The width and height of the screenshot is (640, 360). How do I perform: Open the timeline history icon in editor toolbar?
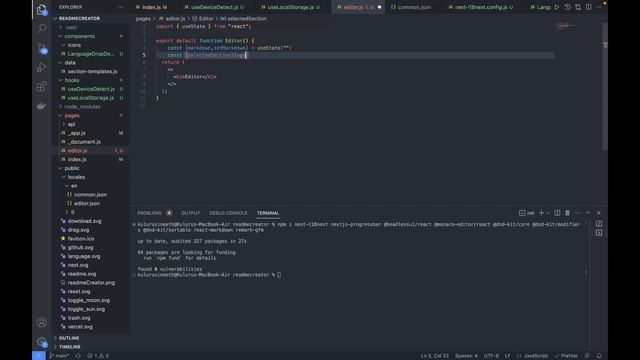(567, 7)
